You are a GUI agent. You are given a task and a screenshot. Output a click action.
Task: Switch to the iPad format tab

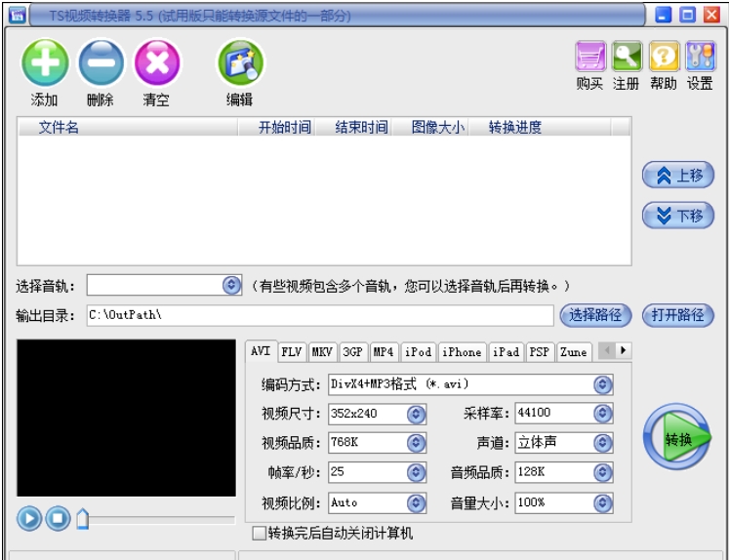coord(506,352)
